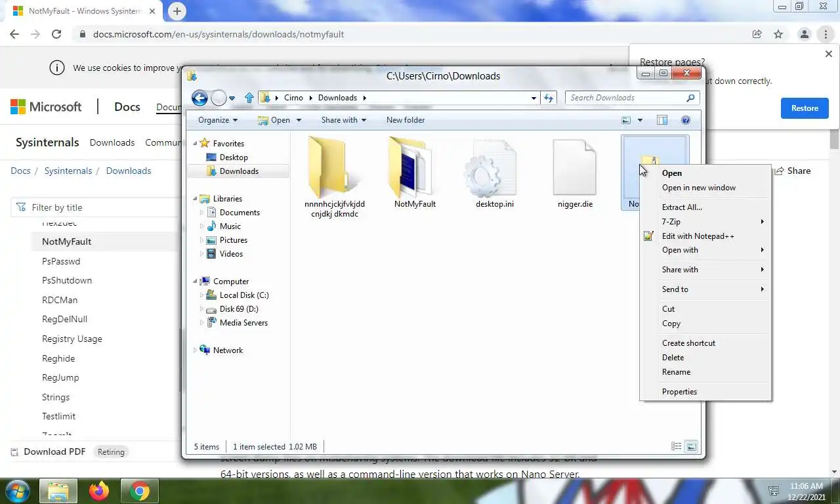This screenshot has height=504, width=840.
Task: Click the taskbar clock
Action: (807, 492)
